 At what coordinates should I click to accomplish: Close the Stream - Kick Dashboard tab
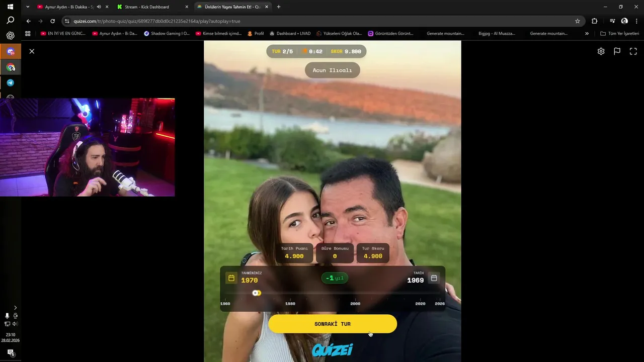187,7
